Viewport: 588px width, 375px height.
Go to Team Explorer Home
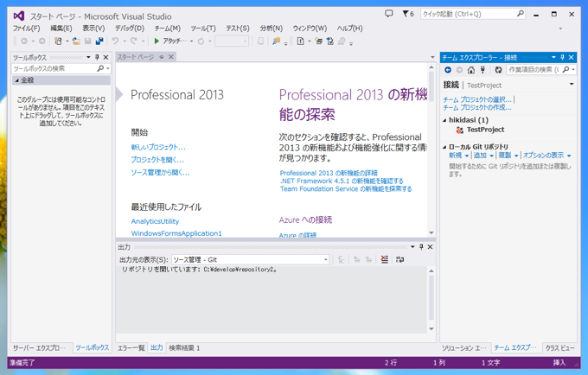pyautogui.click(x=471, y=70)
